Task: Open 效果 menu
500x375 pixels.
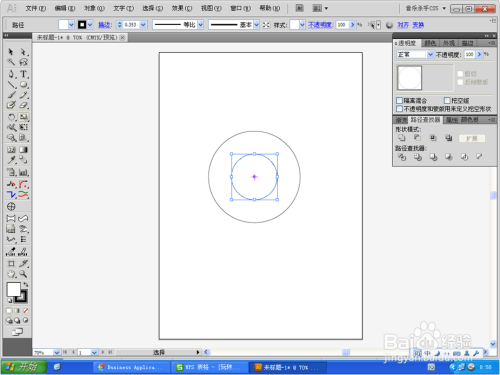Action: tap(182, 8)
